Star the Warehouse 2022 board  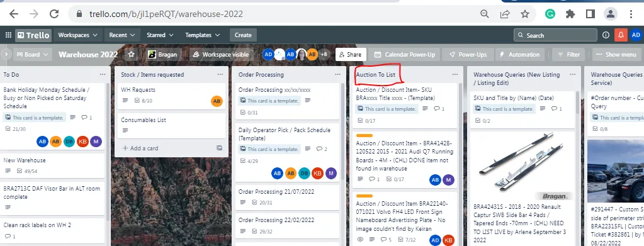click(x=131, y=54)
